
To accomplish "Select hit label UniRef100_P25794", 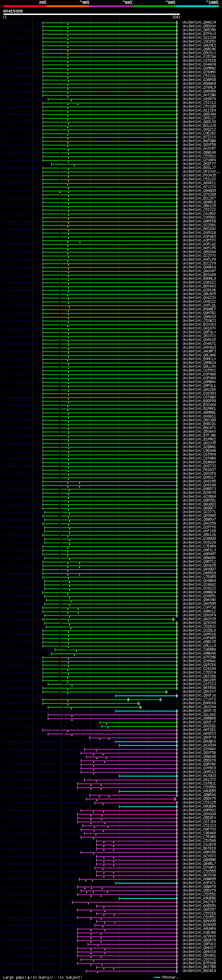I will click(x=199, y=57).
